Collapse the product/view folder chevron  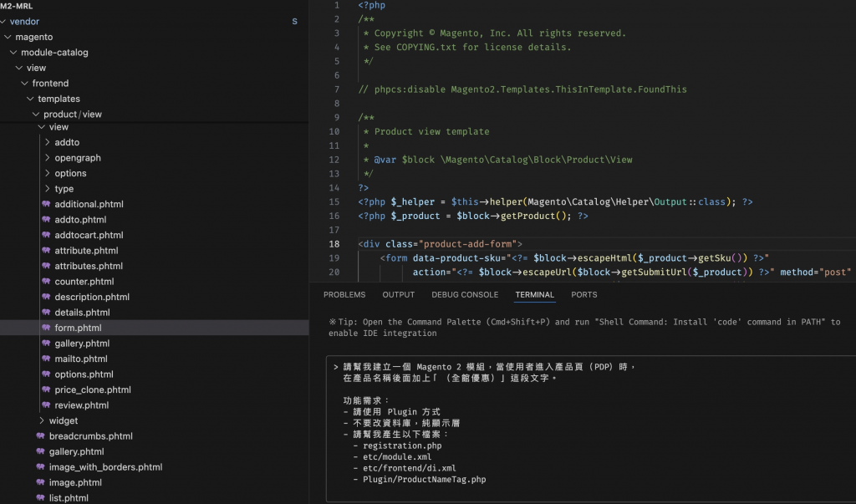pos(36,115)
